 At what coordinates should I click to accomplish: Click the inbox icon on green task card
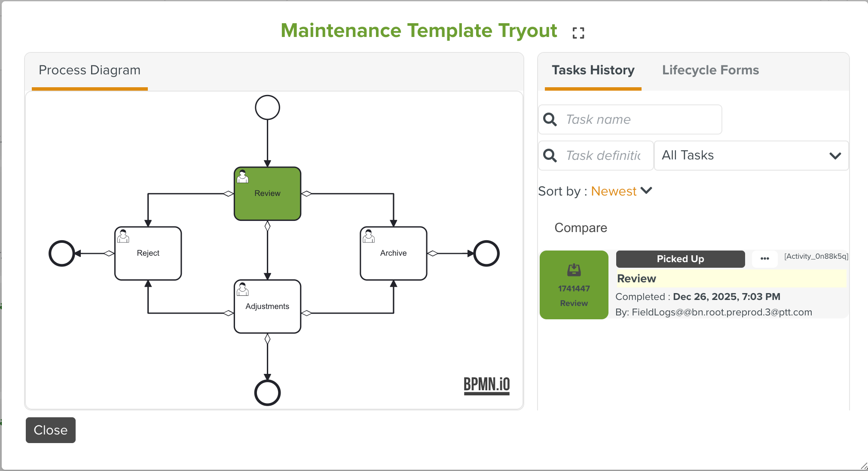pyautogui.click(x=574, y=270)
